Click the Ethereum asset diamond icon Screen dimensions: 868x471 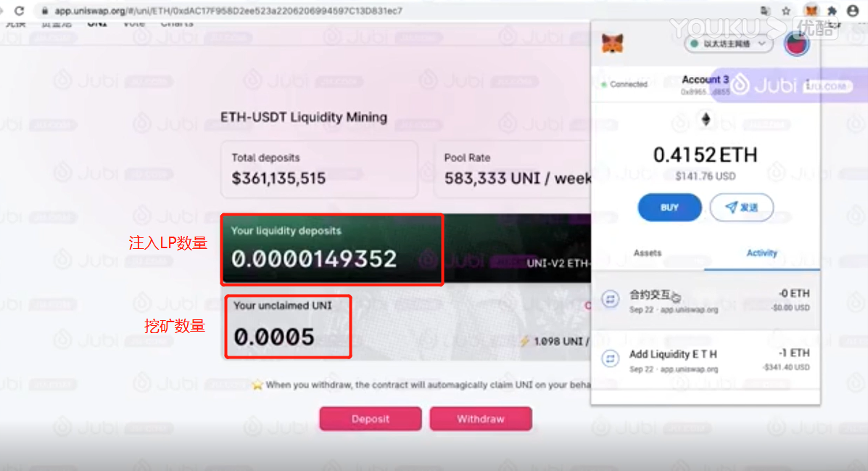click(x=706, y=119)
